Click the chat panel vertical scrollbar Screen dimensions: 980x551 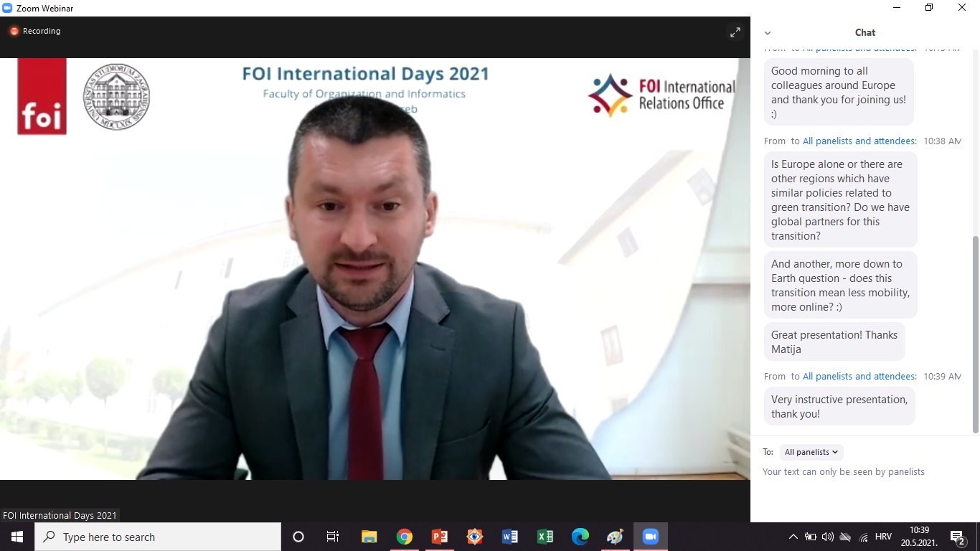point(975,330)
